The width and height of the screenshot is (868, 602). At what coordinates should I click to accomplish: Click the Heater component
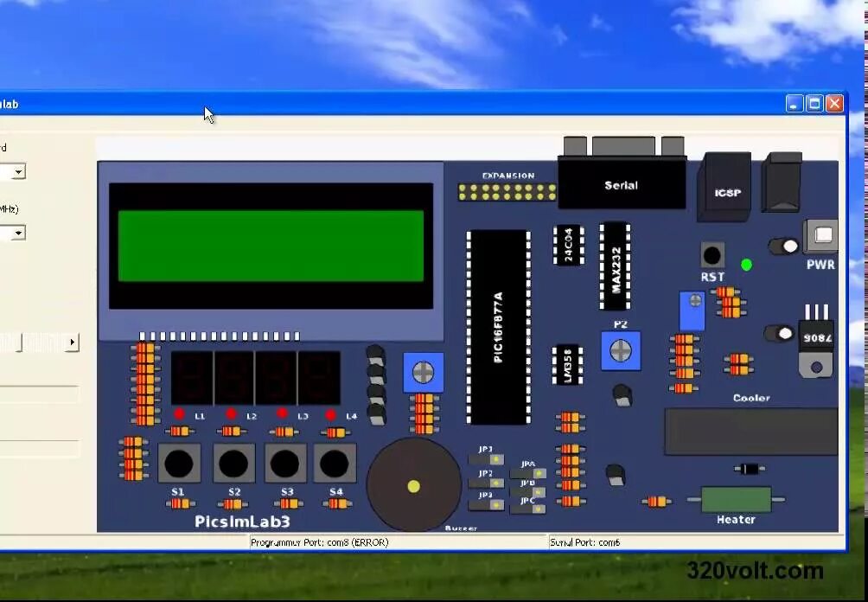[x=736, y=500]
